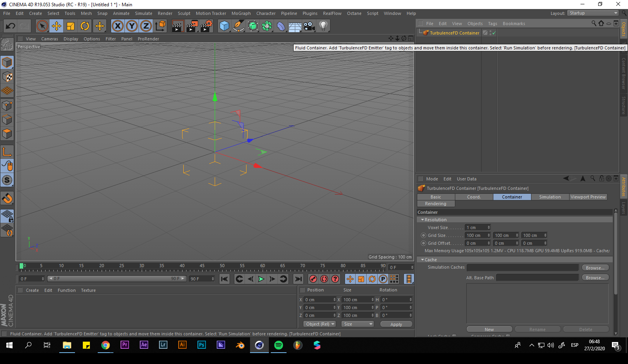The width and height of the screenshot is (628, 364).
Task: Open the Simulate menu
Action: (x=144, y=13)
